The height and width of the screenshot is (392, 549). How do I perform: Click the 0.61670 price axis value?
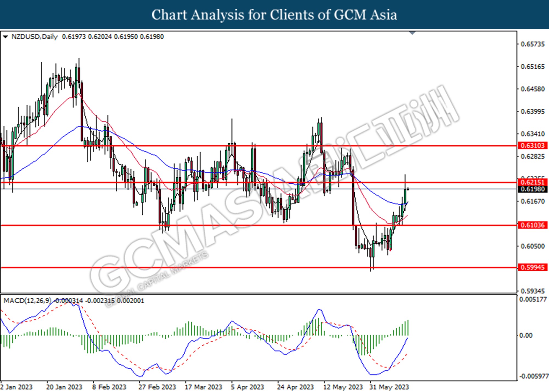point(533,201)
